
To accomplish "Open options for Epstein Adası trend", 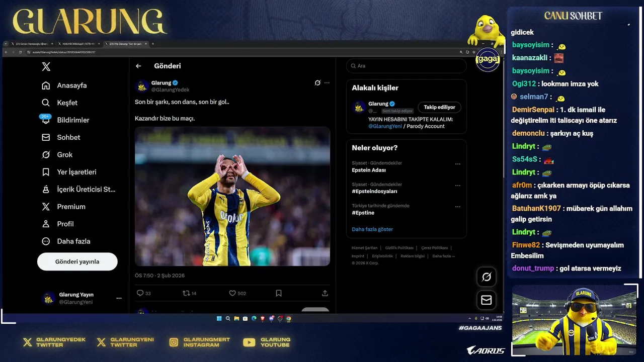I will [x=458, y=164].
